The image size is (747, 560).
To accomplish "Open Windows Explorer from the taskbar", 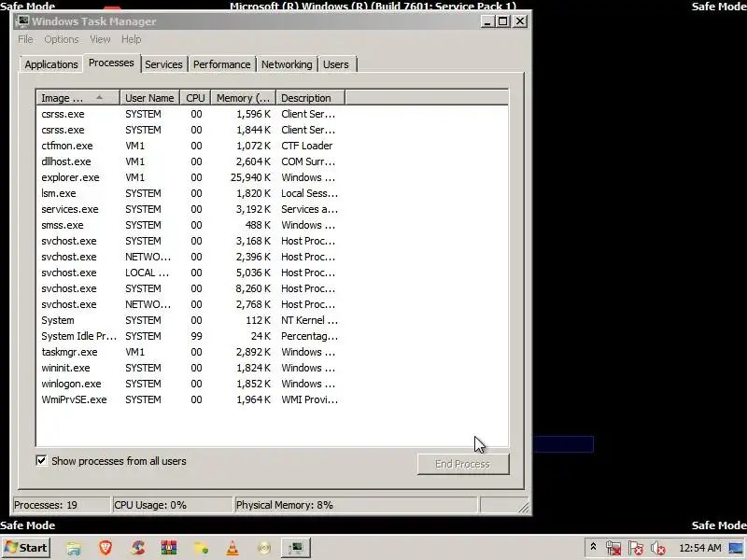I will click(74, 548).
